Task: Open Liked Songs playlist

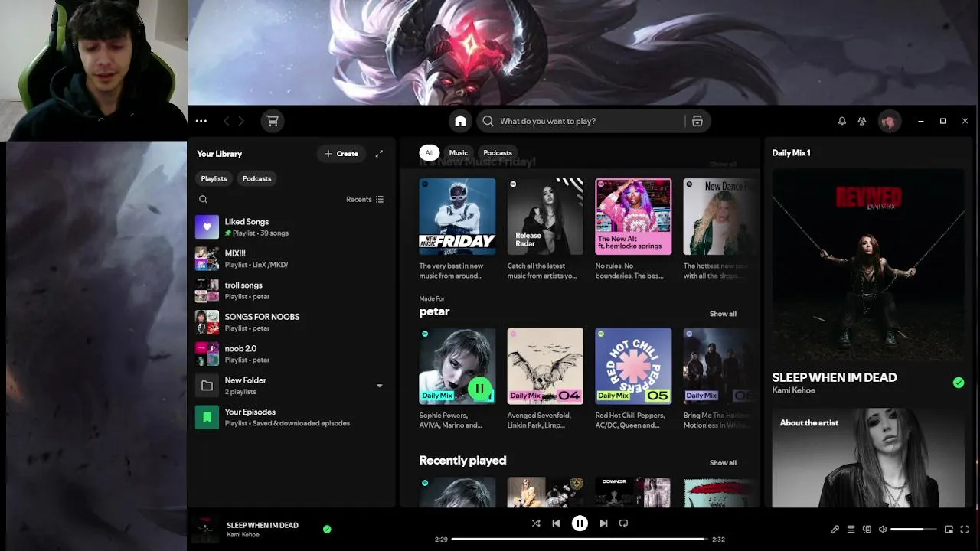Action: point(291,227)
